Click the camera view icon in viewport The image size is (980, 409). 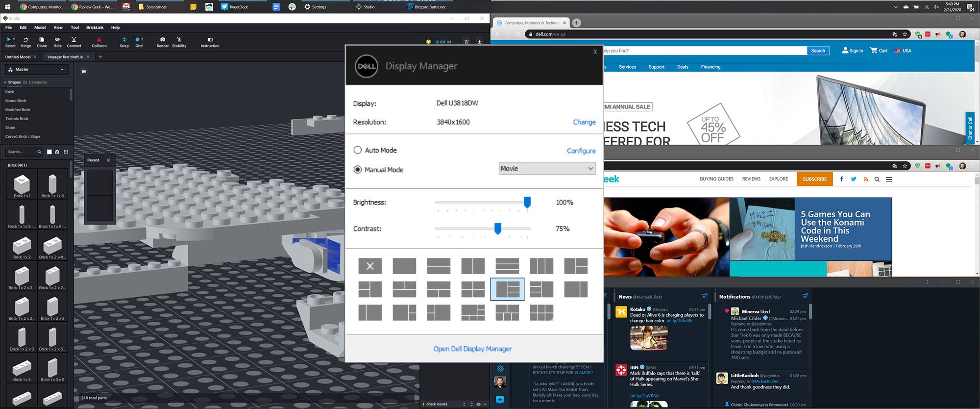84,72
